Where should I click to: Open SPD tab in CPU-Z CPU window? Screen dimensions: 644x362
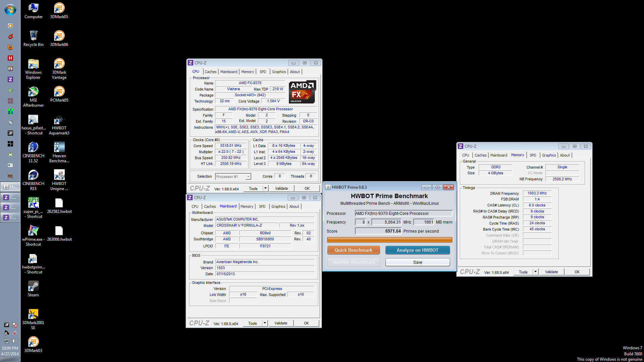263,72
